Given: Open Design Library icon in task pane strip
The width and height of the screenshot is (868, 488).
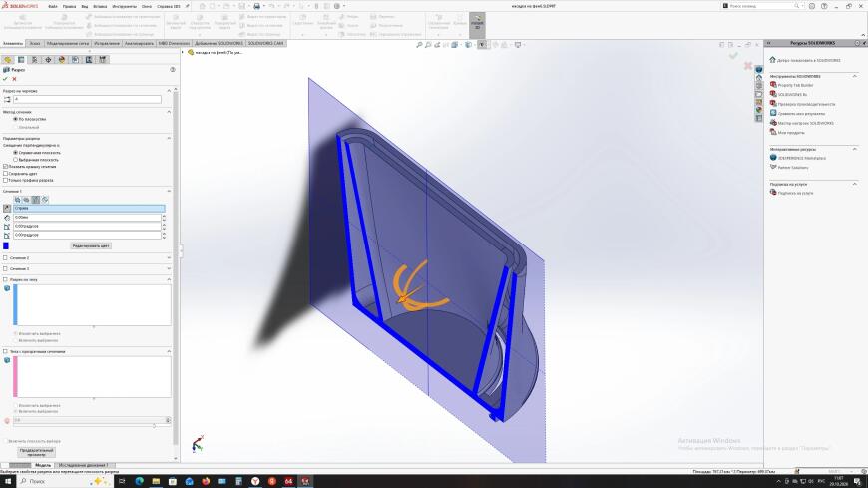Looking at the screenshot, I should click(x=759, y=86).
